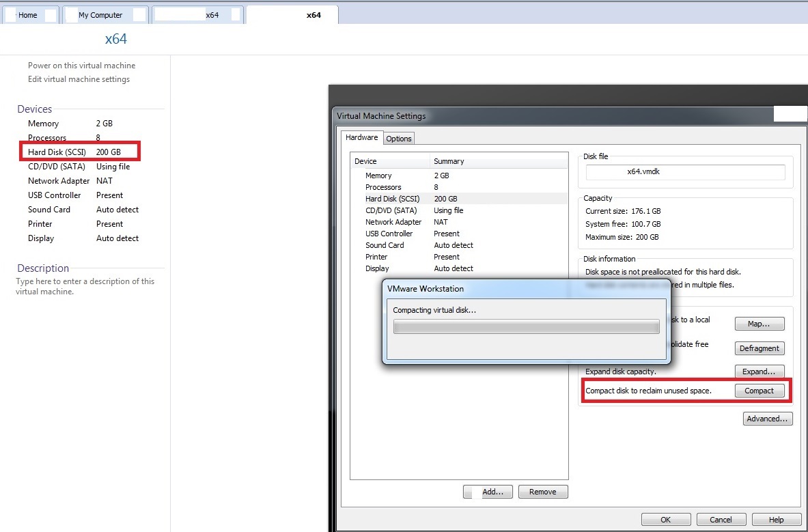Click 'Disk space is not preallocated' text
Image resolution: width=808 pixels, height=532 pixels.
tap(663, 272)
